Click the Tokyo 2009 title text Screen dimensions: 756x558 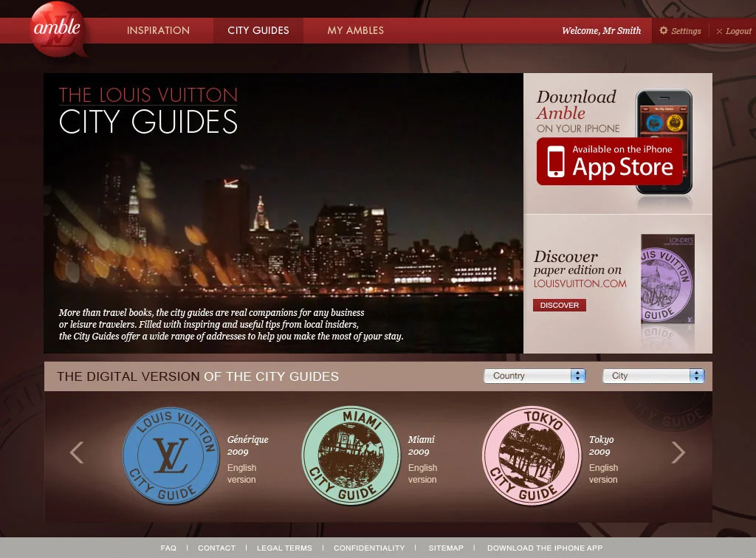pos(601,446)
